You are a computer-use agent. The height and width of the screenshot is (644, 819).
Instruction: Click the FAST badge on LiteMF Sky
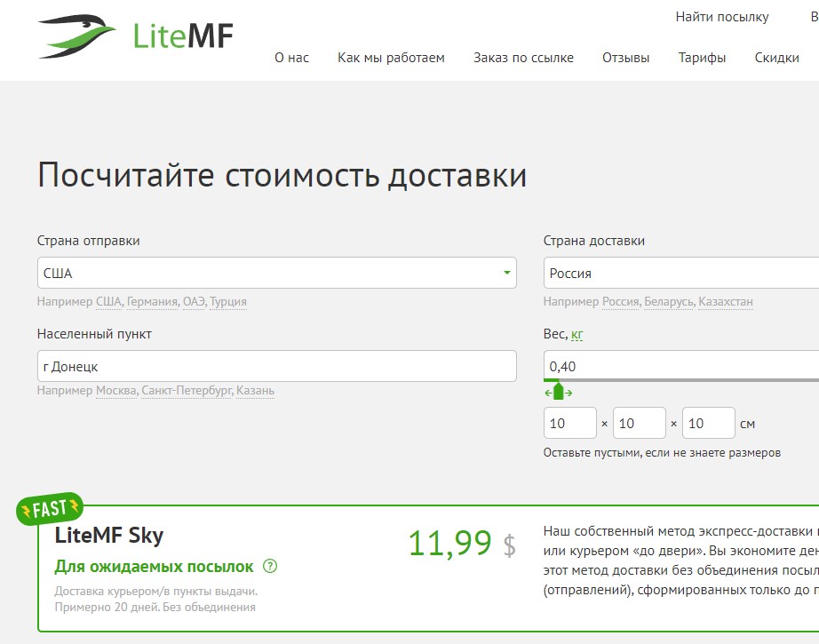point(50,509)
